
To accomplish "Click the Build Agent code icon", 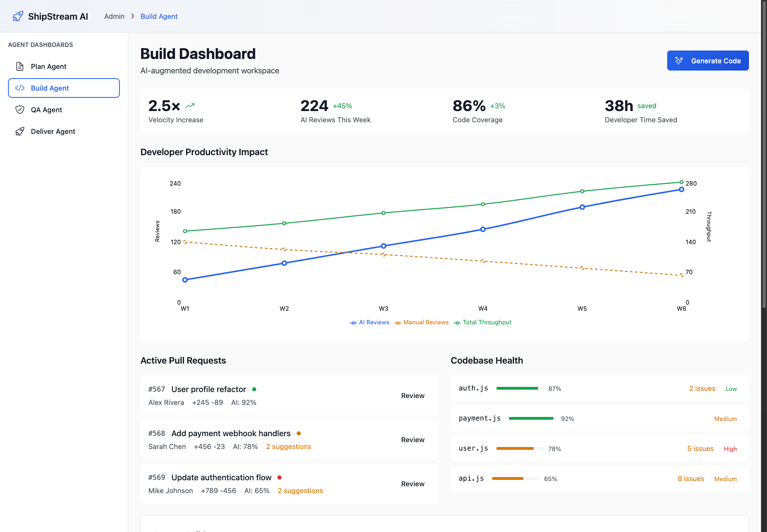I will click(x=20, y=88).
